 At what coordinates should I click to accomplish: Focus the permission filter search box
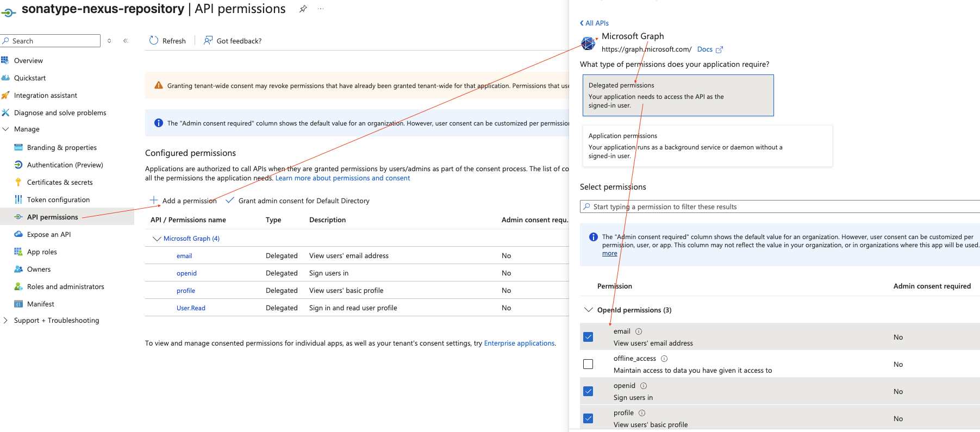pyautogui.click(x=780, y=206)
